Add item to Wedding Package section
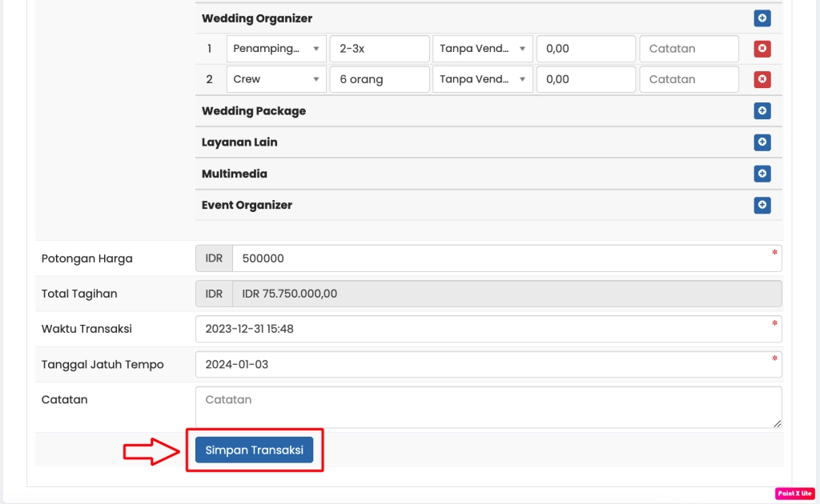820x504 pixels. [x=762, y=111]
